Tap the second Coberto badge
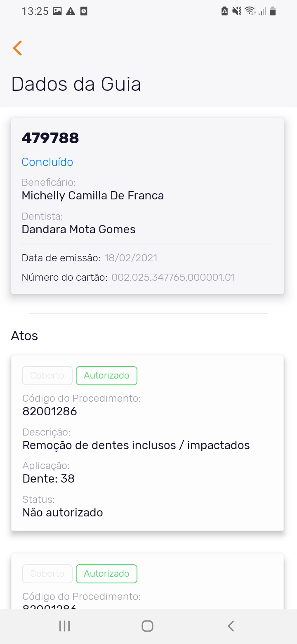297x644 pixels. pyautogui.click(x=47, y=574)
